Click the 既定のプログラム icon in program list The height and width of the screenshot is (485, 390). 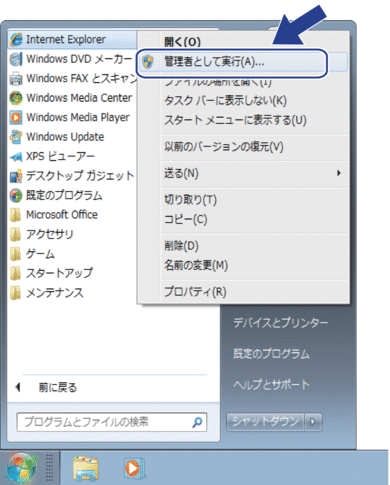pyautogui.click(x=16, y=196)
